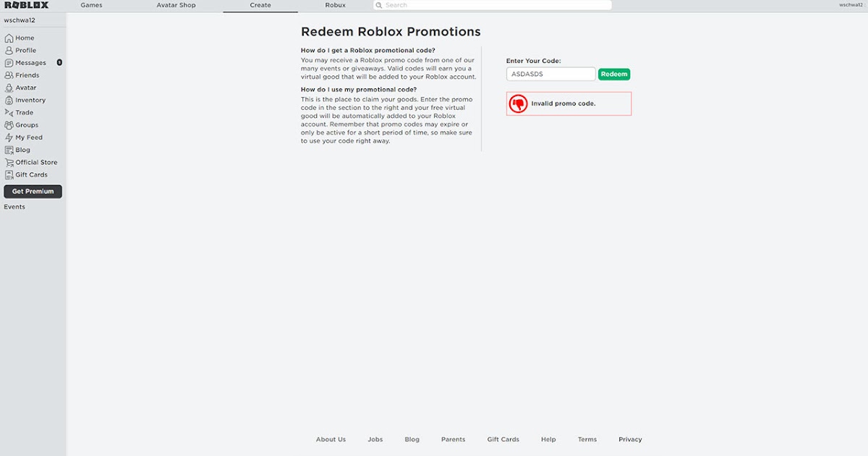Open Profile via the person icon
This screenshot has width=868, height=456.
click(9, 51)
